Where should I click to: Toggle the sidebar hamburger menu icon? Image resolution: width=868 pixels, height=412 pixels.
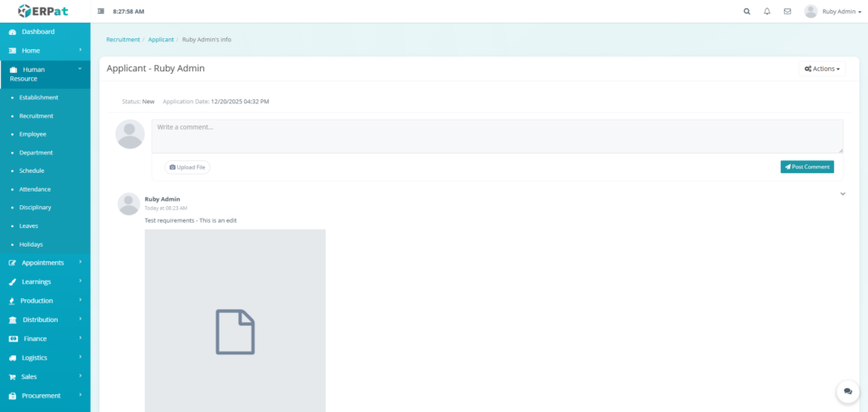(101, 11)
